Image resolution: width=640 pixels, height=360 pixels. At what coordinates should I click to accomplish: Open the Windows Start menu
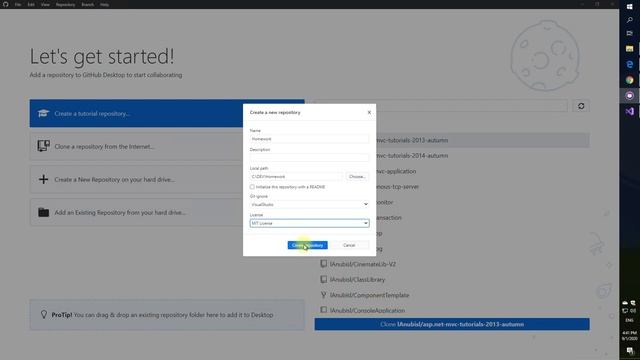[629, 6]
